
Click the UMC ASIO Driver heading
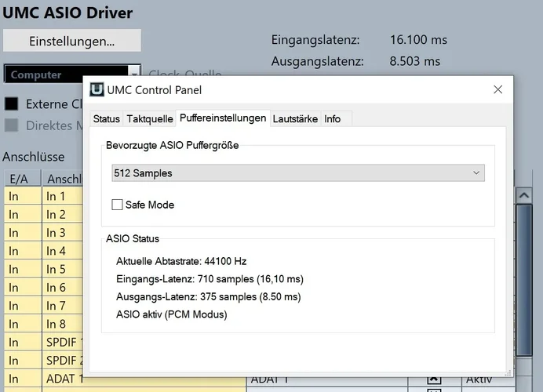[x=67, y=13]
